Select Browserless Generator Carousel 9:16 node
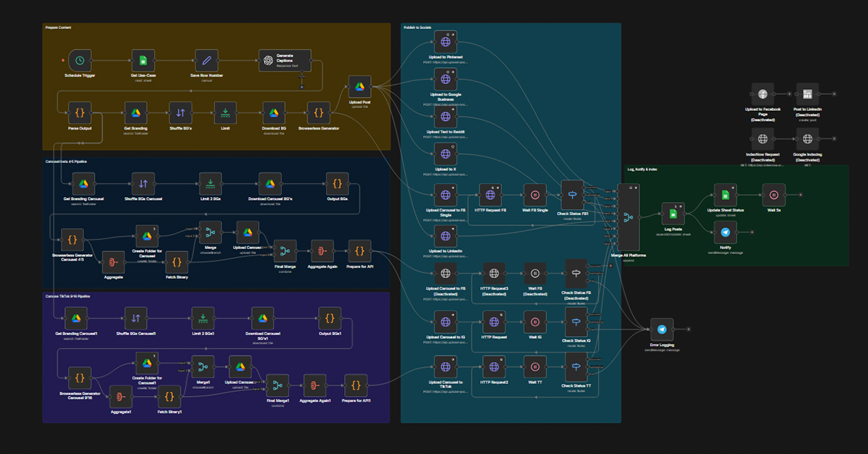Image resolution: width=868 pixels, height=454 pixels. pos(80,378)
